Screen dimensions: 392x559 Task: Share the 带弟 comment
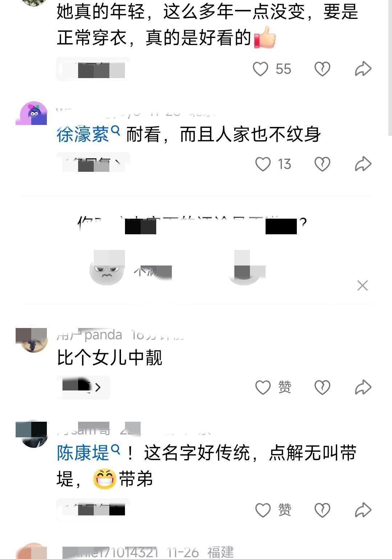click(363, 510)
